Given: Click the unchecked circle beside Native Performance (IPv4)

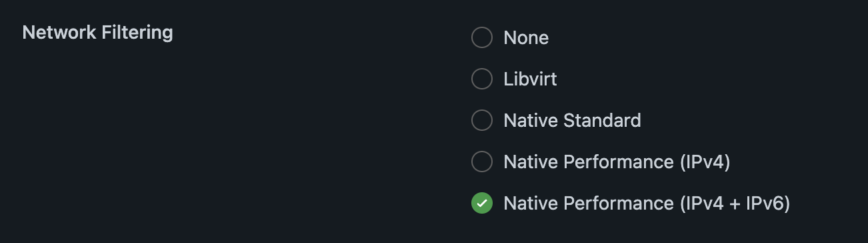Looking at the screenshot, I should click(482, 162).
